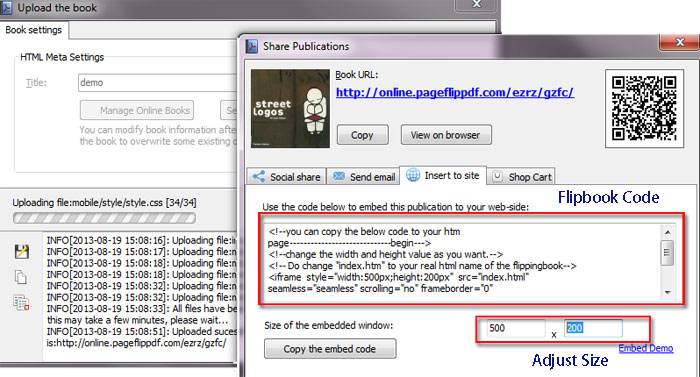Click the Copy button under Book URL
Image resolution: width=700 pixels, height=377 pixels.
point(362,135)
